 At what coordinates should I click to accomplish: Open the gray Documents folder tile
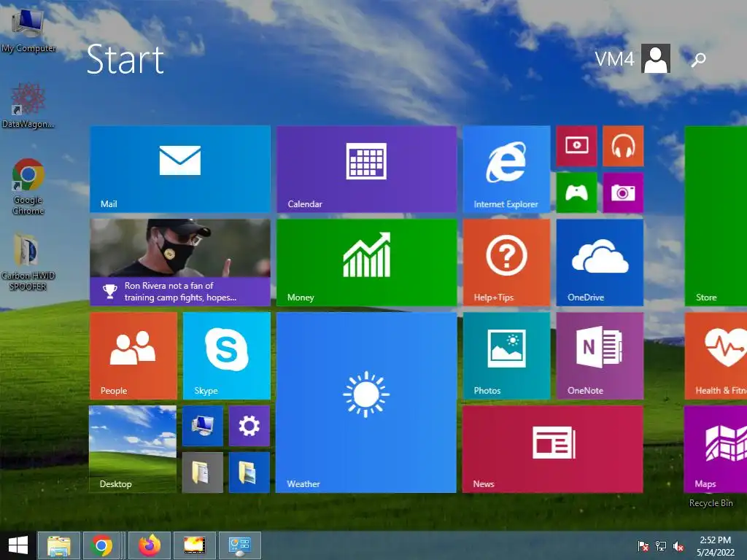pos(203,472)
